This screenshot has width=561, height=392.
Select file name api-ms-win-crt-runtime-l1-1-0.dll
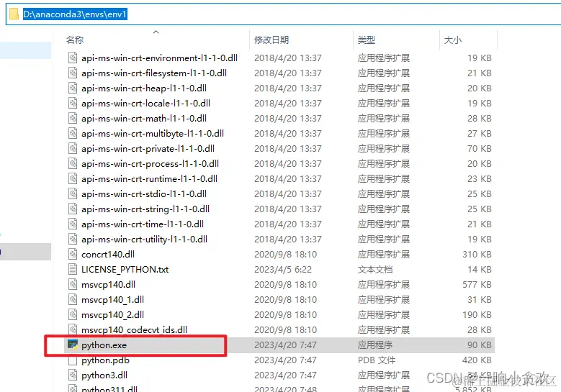[150, 178]
